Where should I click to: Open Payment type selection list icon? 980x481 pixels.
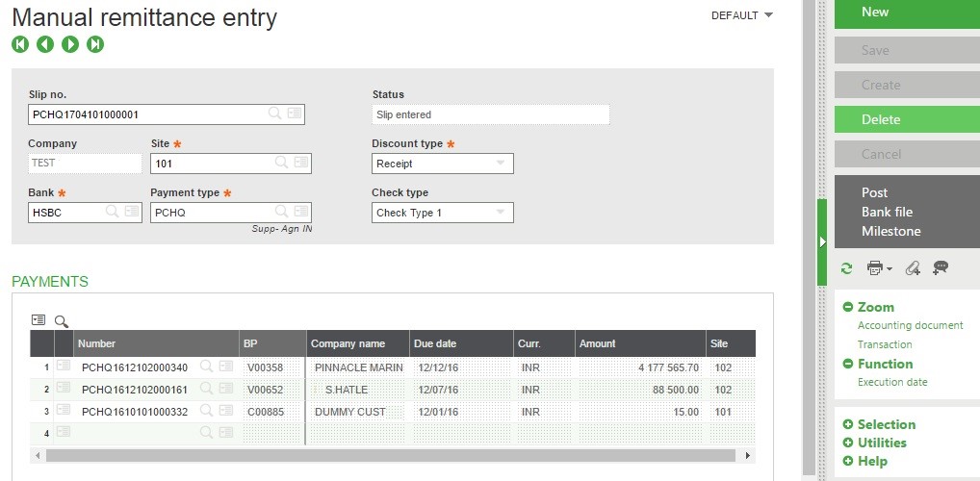pyautogui.click(x=301, y=211)
